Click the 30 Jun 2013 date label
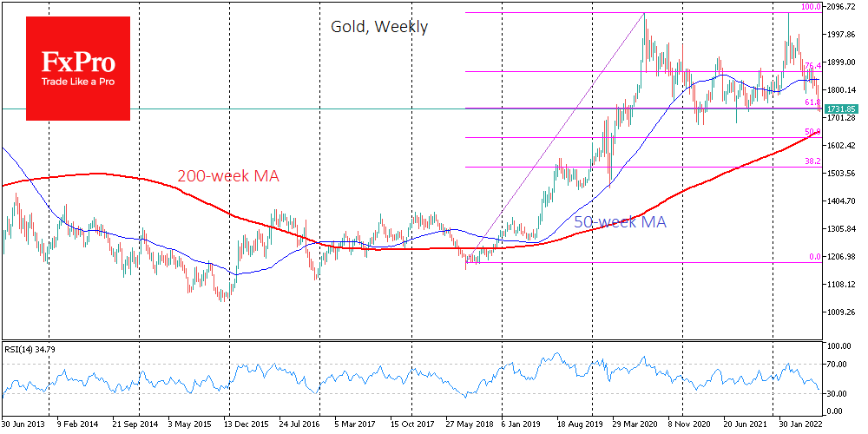Viewport: 868px width, 434px height. (x=23, y=424)
